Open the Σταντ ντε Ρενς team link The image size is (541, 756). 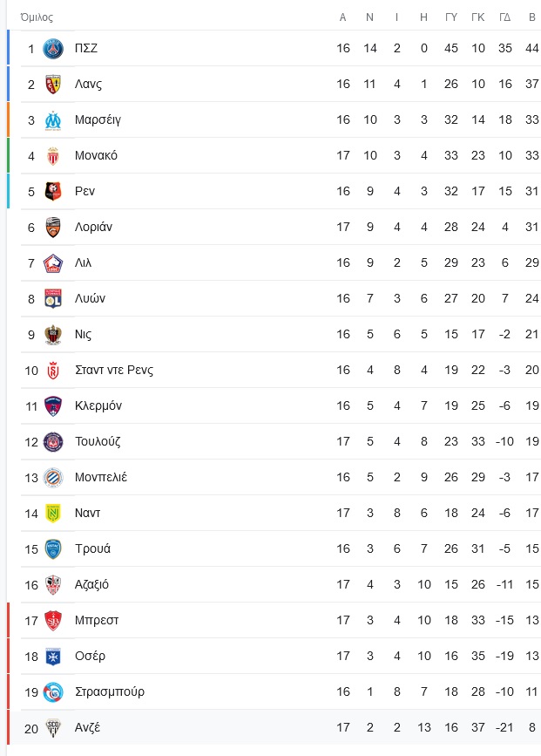tap(113, 370)
